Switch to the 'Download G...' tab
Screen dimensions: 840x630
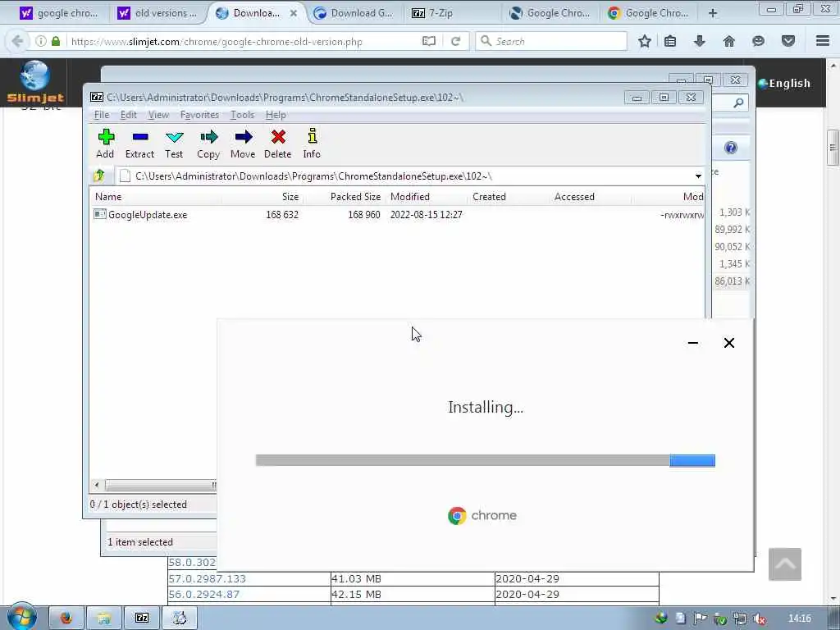[x=353, y=13]
